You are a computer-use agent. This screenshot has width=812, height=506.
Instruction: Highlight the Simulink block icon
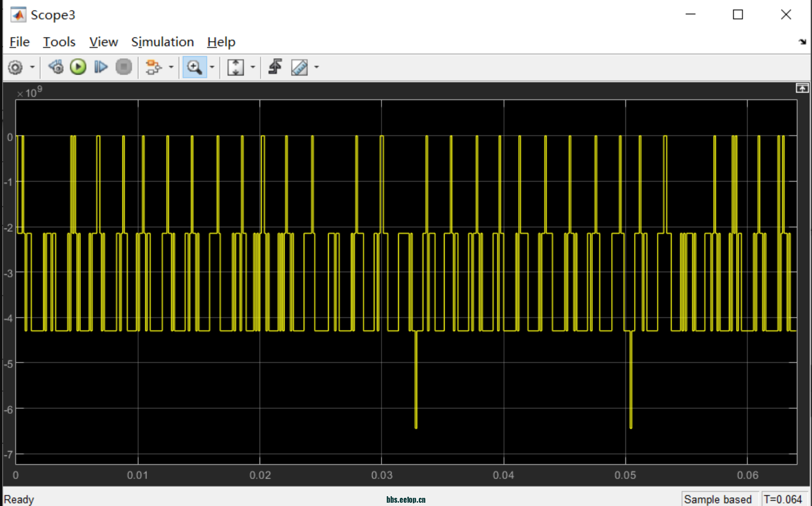[x=153, y=67]
